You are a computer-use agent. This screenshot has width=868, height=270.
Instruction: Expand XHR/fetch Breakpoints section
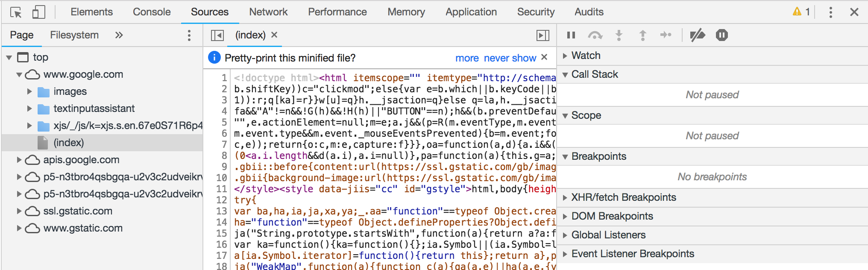click(x=565, y=197)
